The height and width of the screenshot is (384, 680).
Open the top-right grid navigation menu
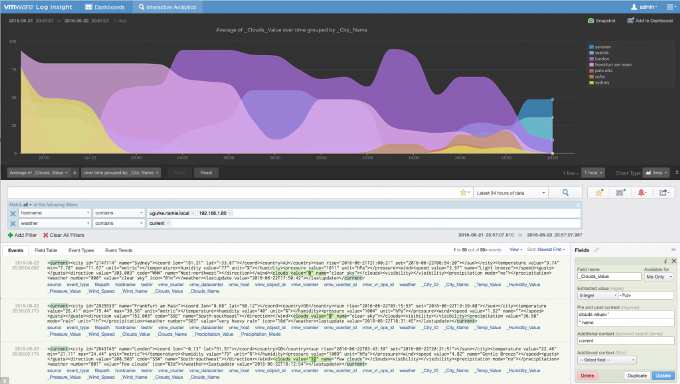pyautogui.click(x=670, y=7)
